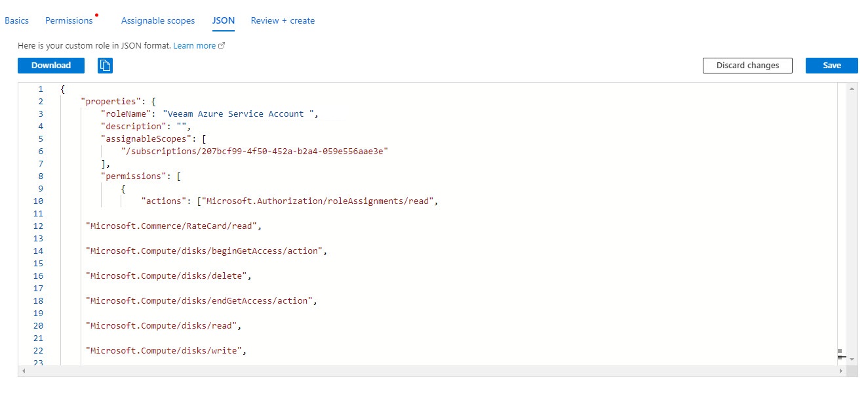Click the horizontal scrollbar right arrow
This screenshot has height=406, width=868.
coord(840,371)
